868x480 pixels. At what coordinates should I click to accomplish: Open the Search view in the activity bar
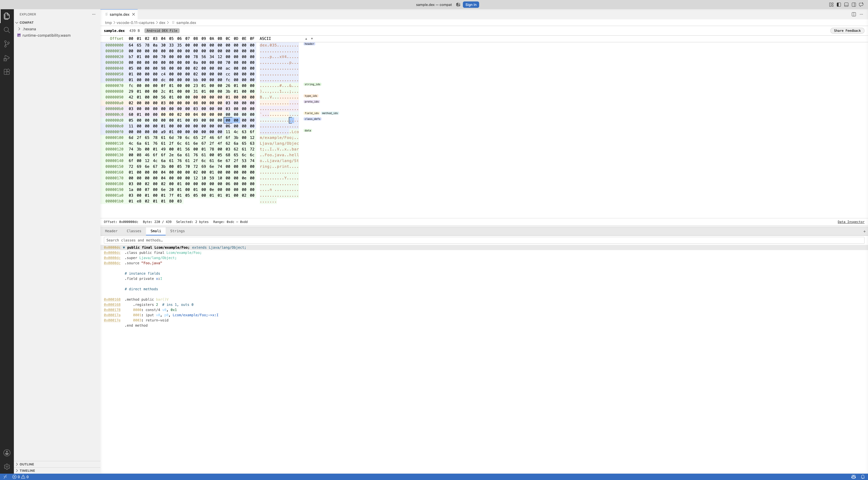tap(7, 30)
